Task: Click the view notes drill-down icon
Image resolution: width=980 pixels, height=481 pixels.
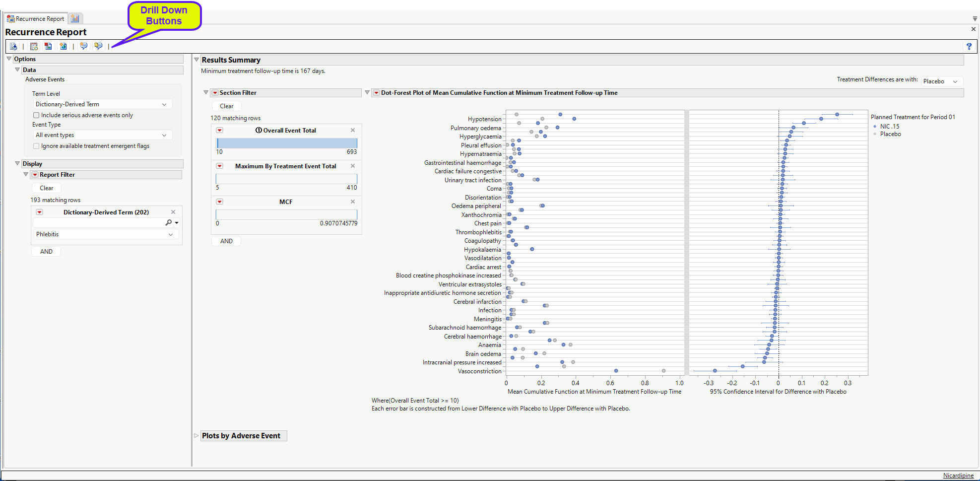Action: 98,46
